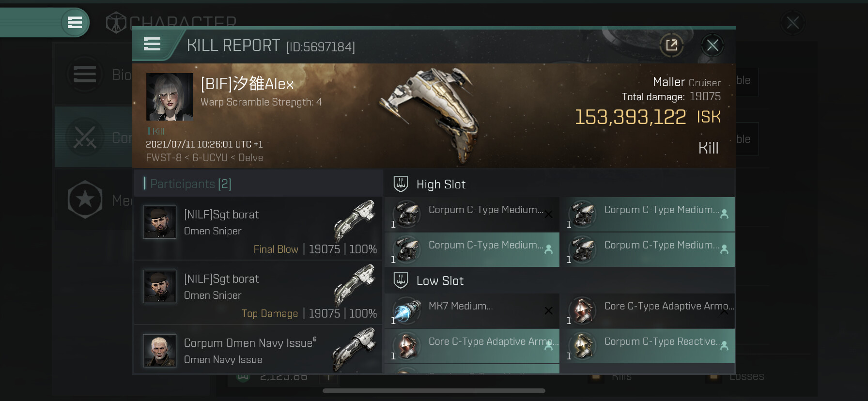Select Corpum Omen Navy Issue participant portrait
Screen dimensions: 868x401
coord(159,351)
